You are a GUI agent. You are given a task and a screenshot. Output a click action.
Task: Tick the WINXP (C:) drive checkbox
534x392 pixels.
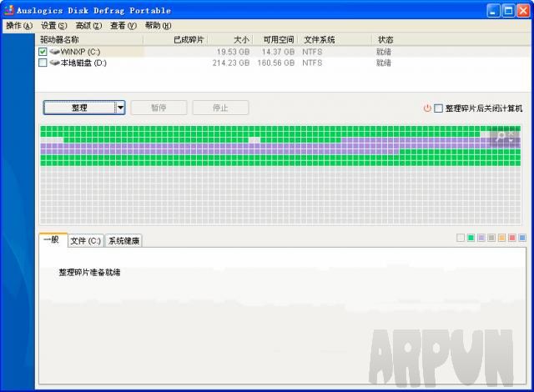[43, 52]
